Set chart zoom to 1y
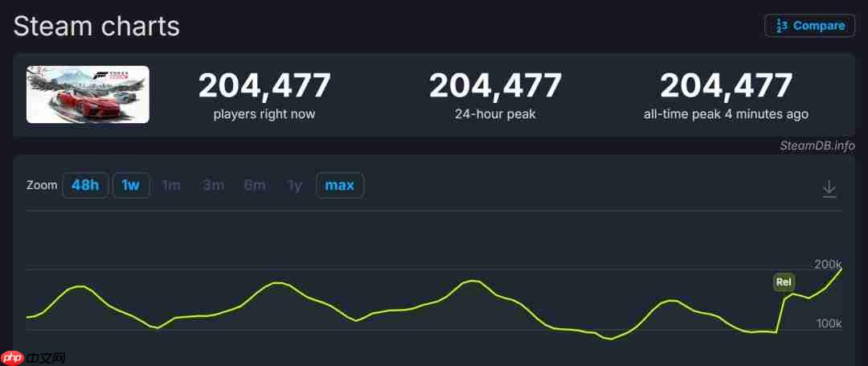 [294, 186]
